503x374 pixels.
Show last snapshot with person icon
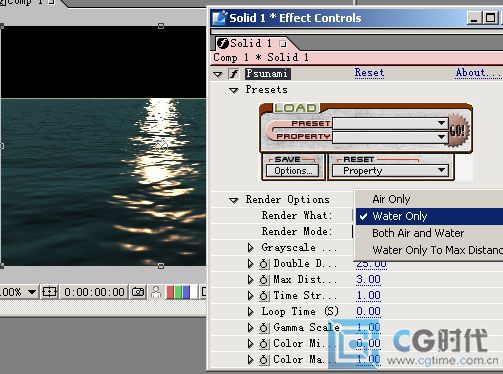pyautogui.click(x=156, y=292)
